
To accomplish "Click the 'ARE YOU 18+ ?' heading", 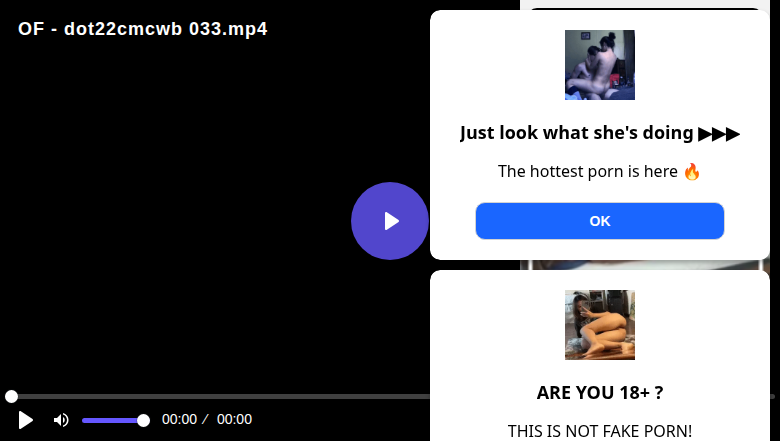I will (599, 392).
